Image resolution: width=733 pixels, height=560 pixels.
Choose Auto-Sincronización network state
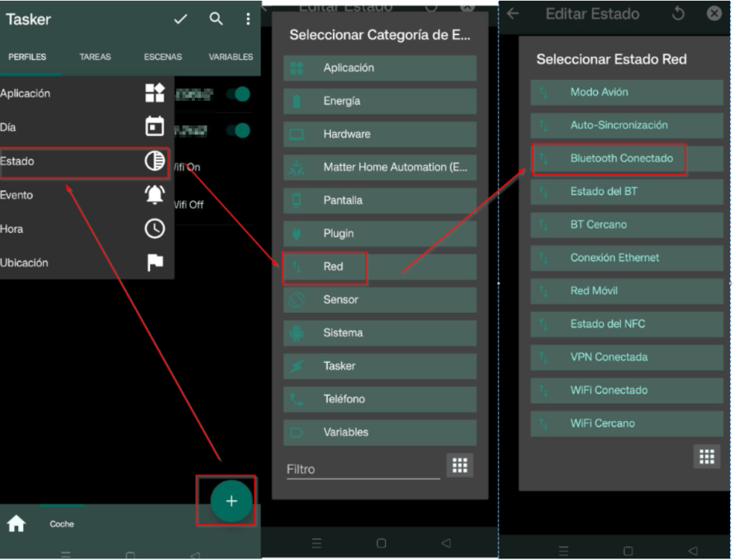pyautogui.click(x=626, y=125)
